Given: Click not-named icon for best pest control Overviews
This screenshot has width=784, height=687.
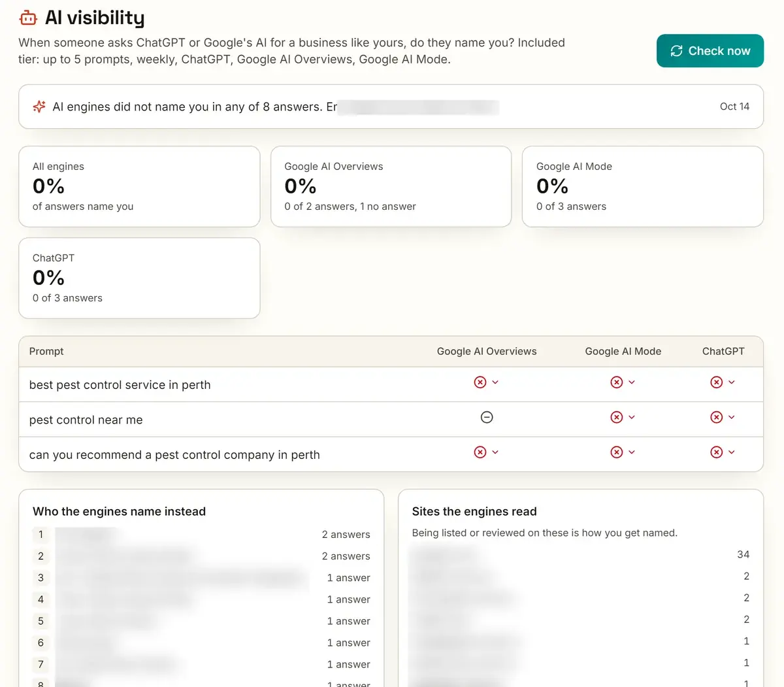Looking at the screenshot, I should (480, 382).
